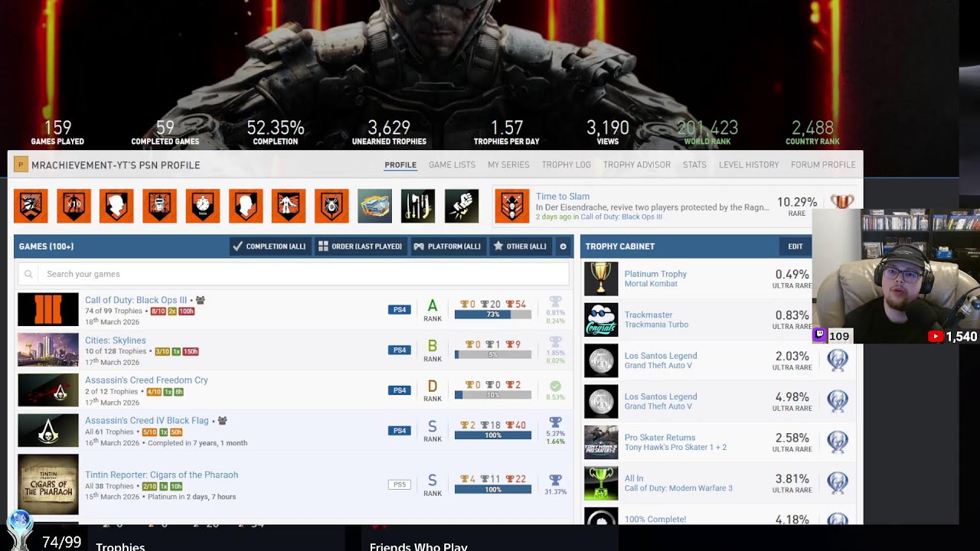
Task: Click the Twitch viewer count icon
Action: coord(820,336)
